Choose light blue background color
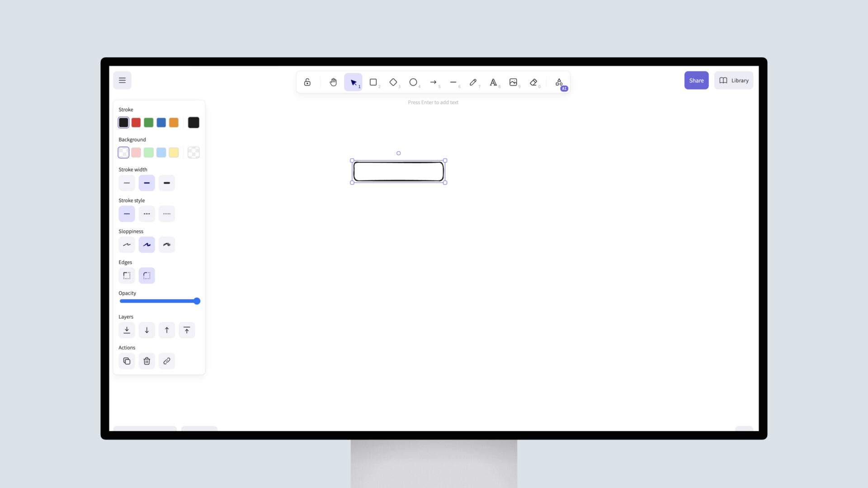This screenshot has height=488, width=868. pos(161,153)
